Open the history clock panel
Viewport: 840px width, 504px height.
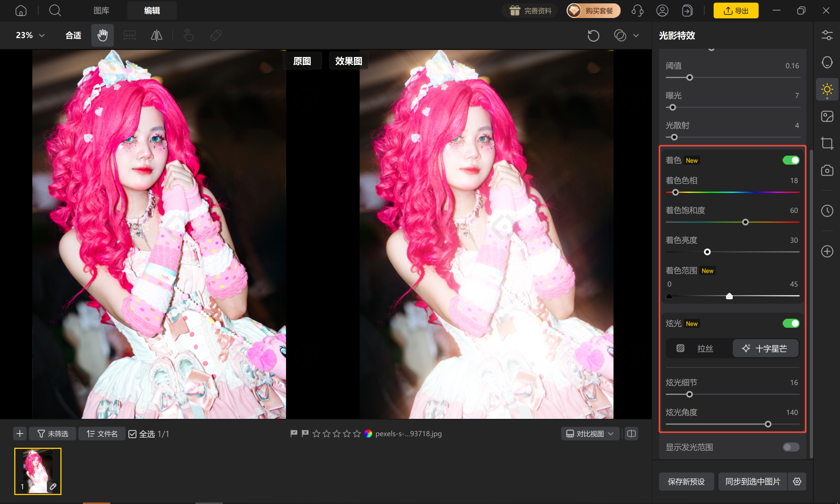pyautogui.click(x=827, y=211)
